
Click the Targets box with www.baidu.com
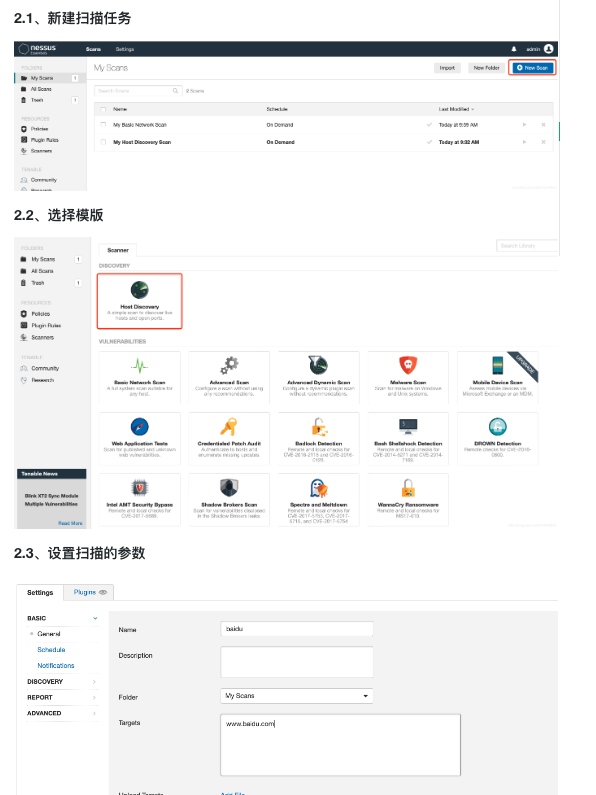(340, 745)
